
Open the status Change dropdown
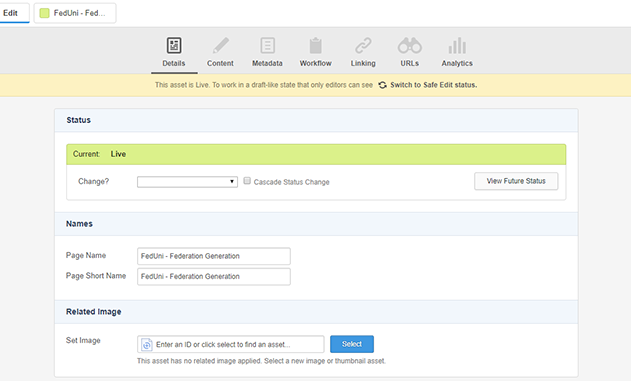(x=187, y=182)
